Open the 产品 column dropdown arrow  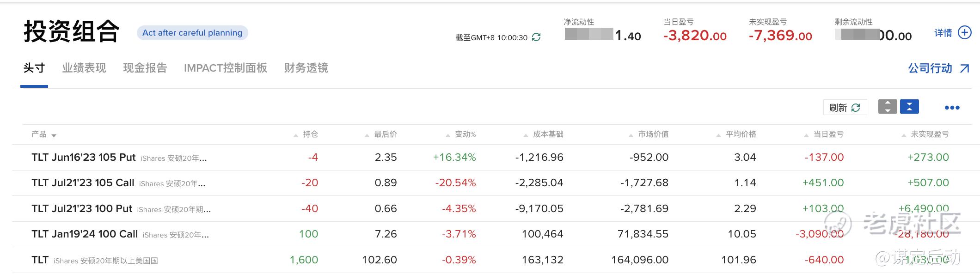click(x=54, y=135)
